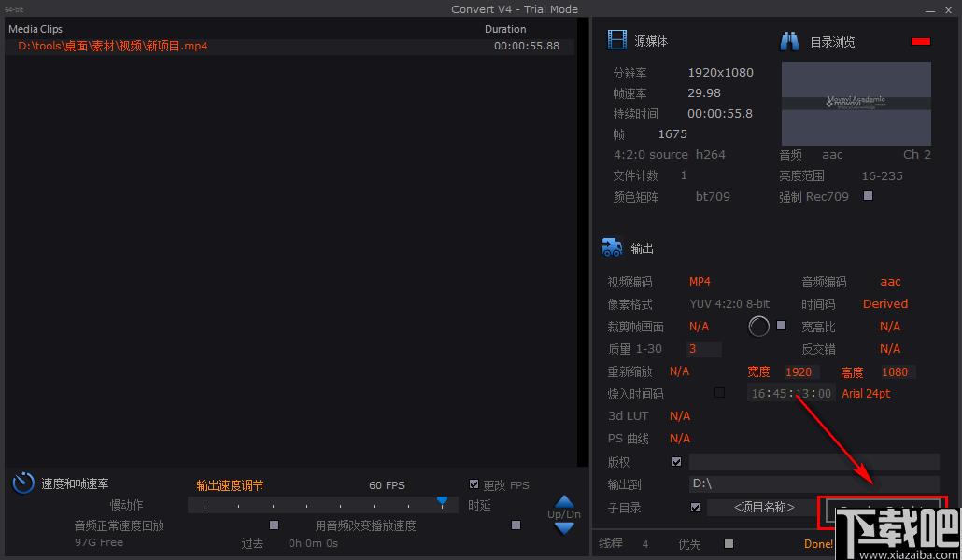The width and height of the screenshot is (962, 560).
Task: Open the 3d LUT N/A option
Action: click(x=680, y=416)
